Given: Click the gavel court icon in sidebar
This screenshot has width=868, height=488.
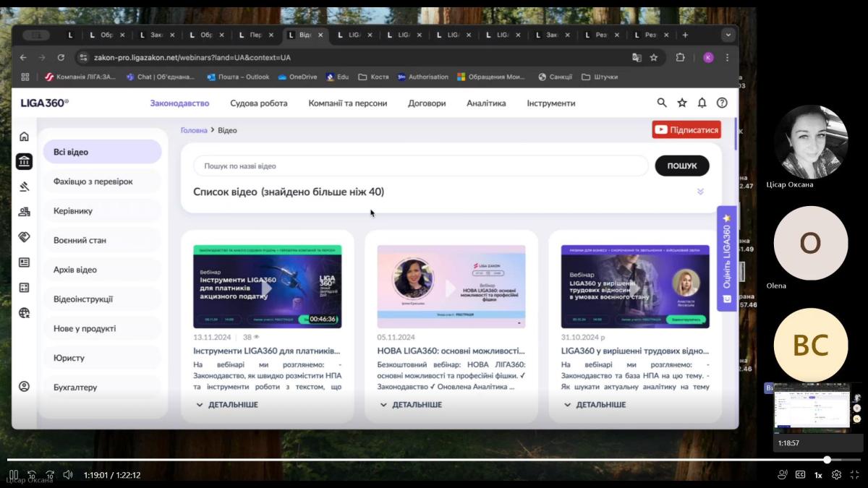Looking at the screenshot, I should click(24, 187).
